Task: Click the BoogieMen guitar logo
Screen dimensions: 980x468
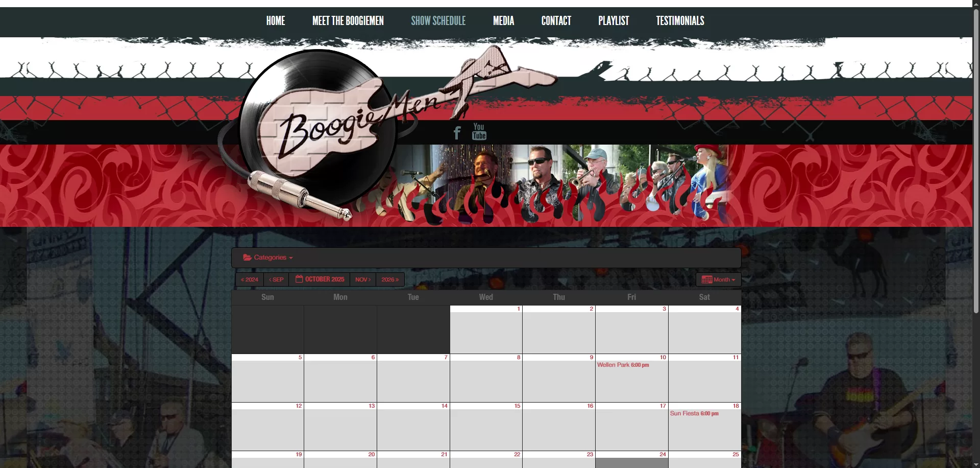Action: coord(327,128)
